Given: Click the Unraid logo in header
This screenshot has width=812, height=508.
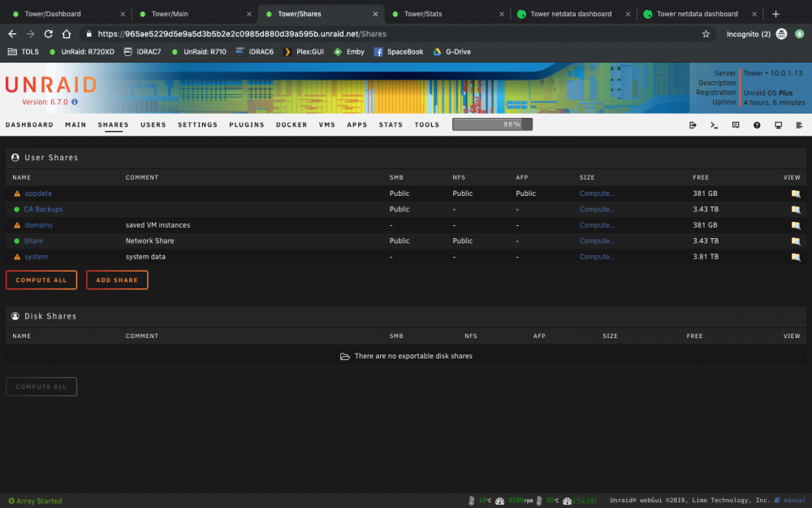Looking at the screenshot, I should point(50,85).
